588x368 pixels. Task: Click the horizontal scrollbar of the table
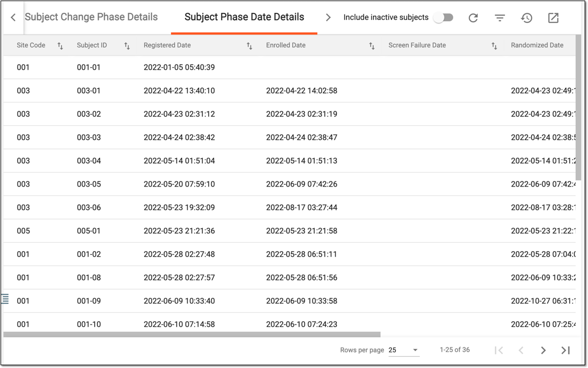(x=192, y=334)
